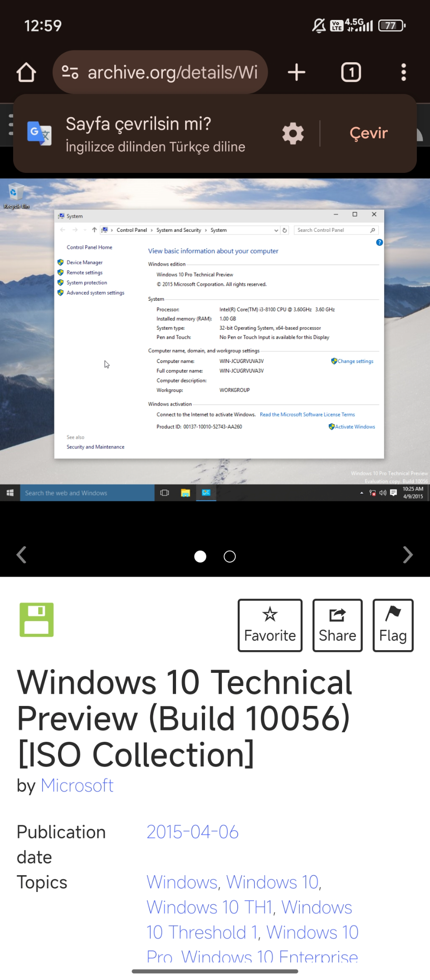430x980 pixels.
Task: Open the Windows 10 topic link
Action: pos(272,882)
